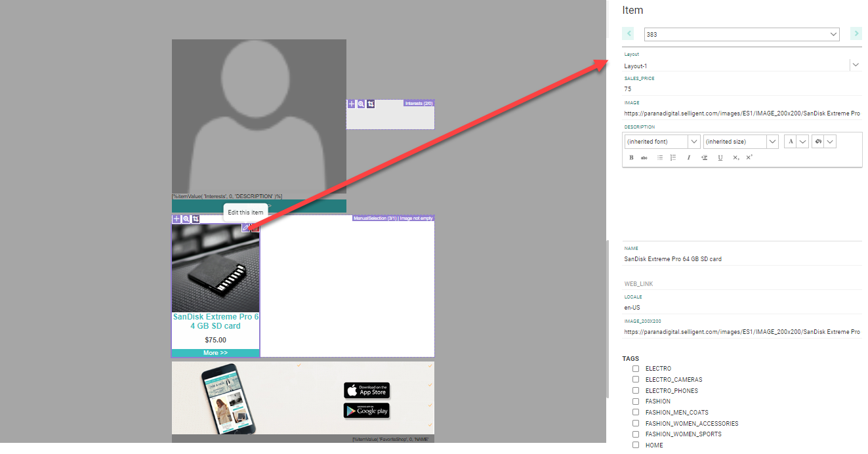
Task: Click the pencil Edit this item icon
Action: 246,228
